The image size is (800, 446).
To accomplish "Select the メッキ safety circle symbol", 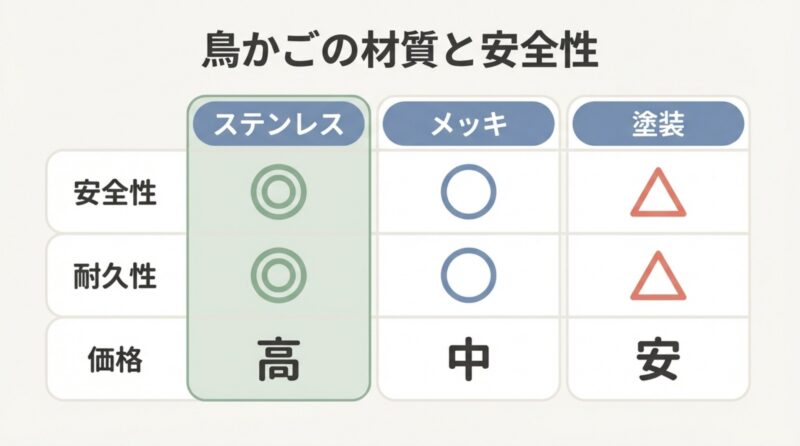I will click(469, 192).
